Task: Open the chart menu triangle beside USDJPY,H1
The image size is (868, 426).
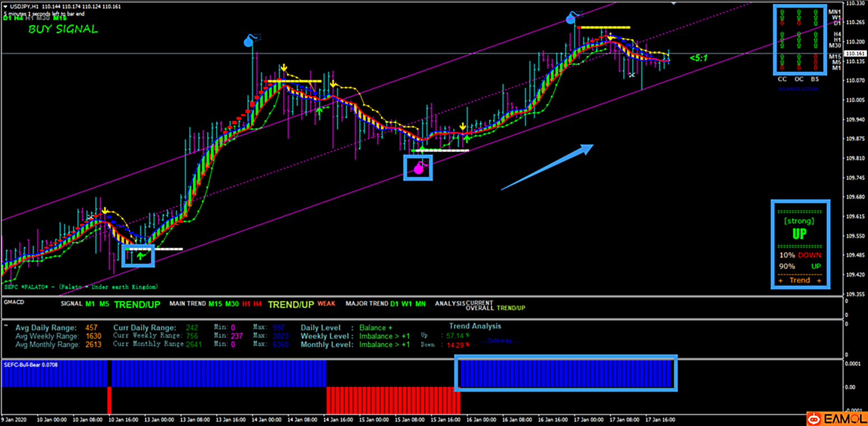Action: pos(5,6)
